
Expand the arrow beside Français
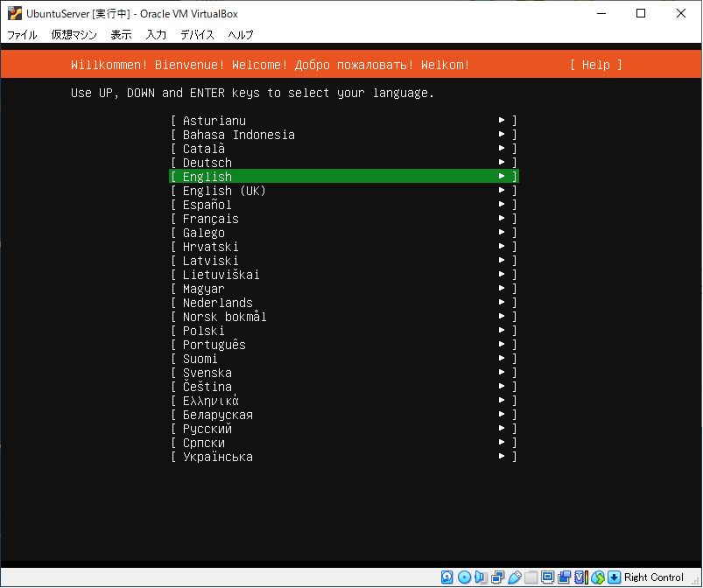click(502, 219)
